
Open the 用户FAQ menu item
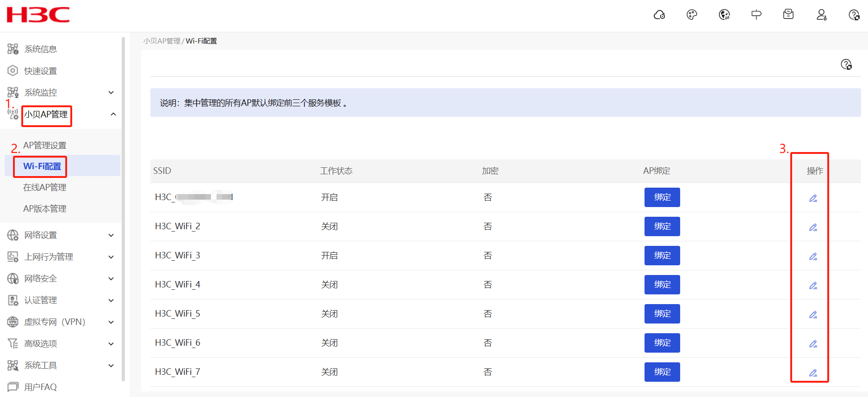click(41, 387)
